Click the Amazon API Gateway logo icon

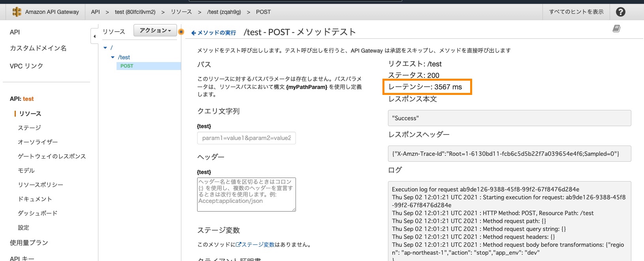pyautogui.click(x=17, y=12)
